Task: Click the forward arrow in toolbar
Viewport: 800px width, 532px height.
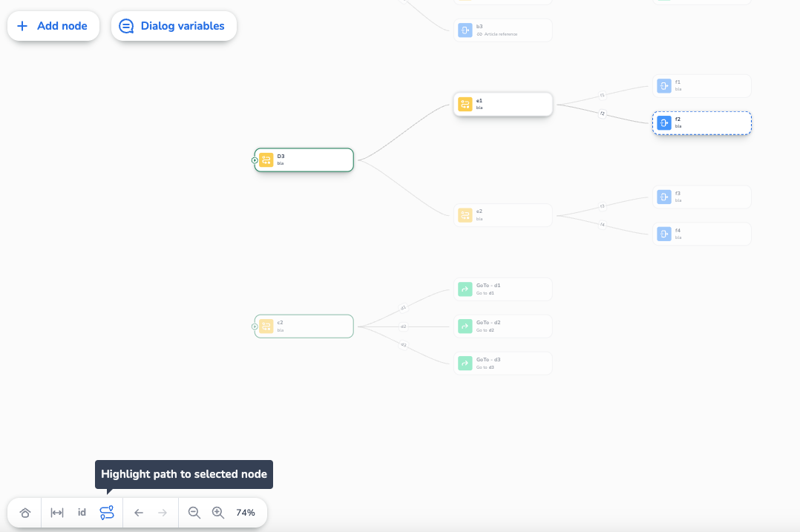Action: [163, 513]
